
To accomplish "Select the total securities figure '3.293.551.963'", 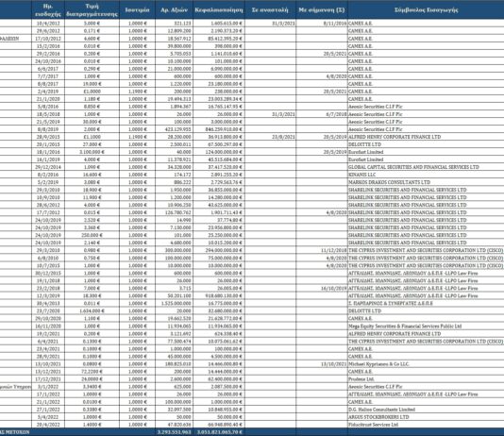I will tap(175, 432).
